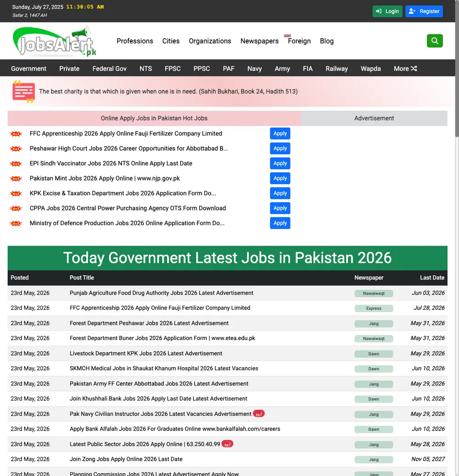The height and width of the screenshot is (476, 459).
Task: Select Wapda category
Action: pyautogui.click(x=370, y=68)
